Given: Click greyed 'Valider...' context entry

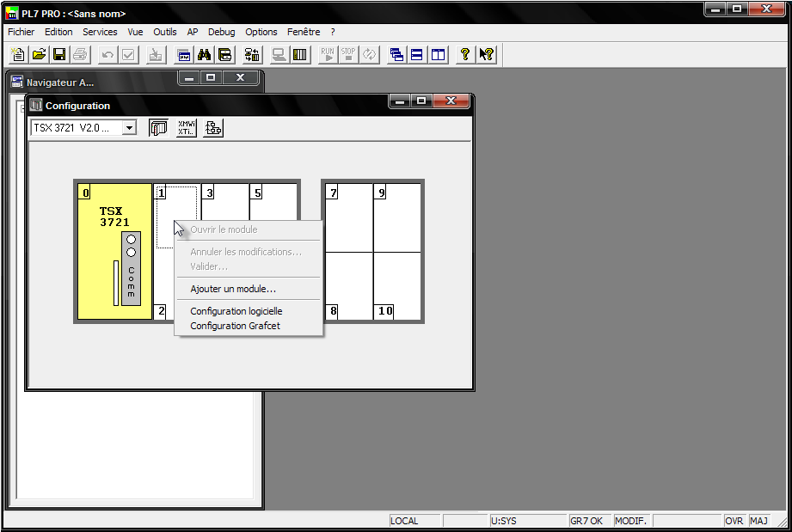Looking at the screenshot, I should [x=249, y=266].
